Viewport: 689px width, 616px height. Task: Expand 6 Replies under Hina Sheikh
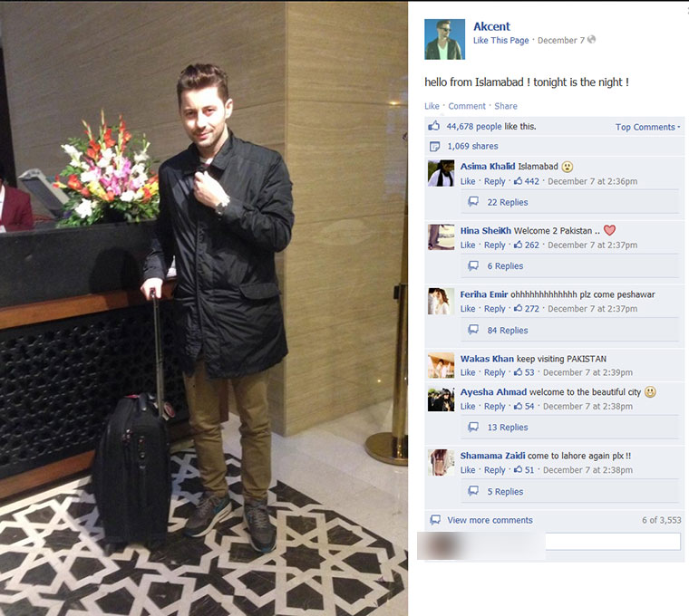coord(505,266)
